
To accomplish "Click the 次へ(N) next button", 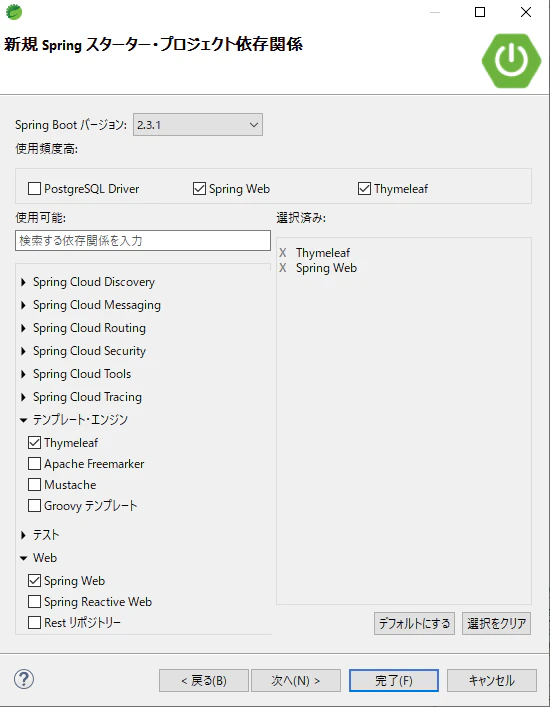I will click(296, 680).
